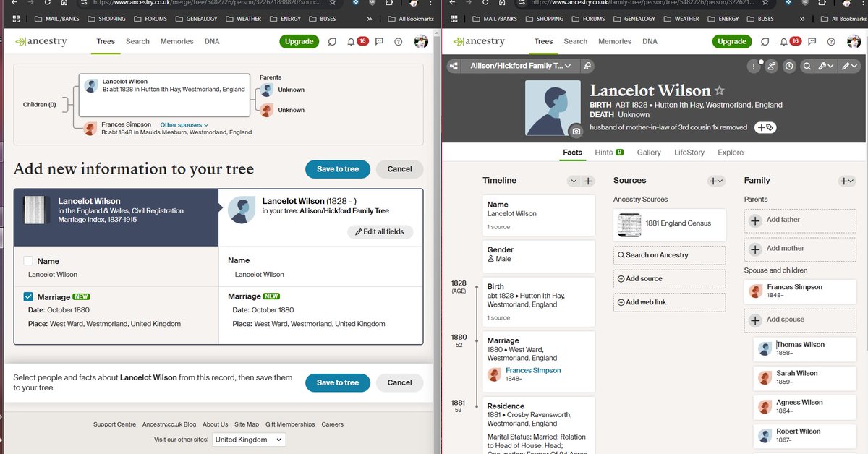Open the Family add dropdown
Screen dimensions: 868x454
pos(847,181)
